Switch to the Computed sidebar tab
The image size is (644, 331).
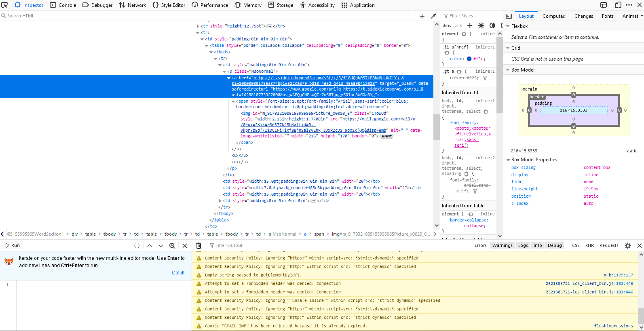554,16
